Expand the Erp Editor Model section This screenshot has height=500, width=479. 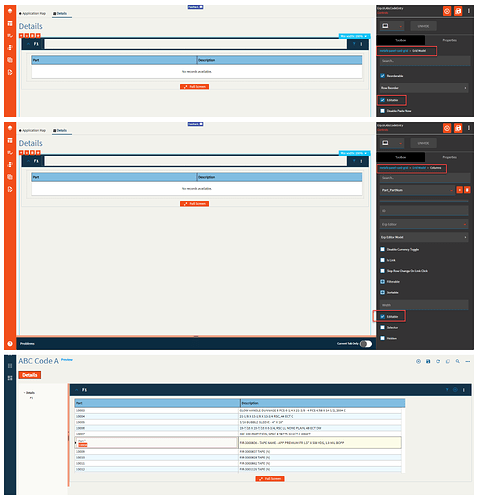[424, 237]
